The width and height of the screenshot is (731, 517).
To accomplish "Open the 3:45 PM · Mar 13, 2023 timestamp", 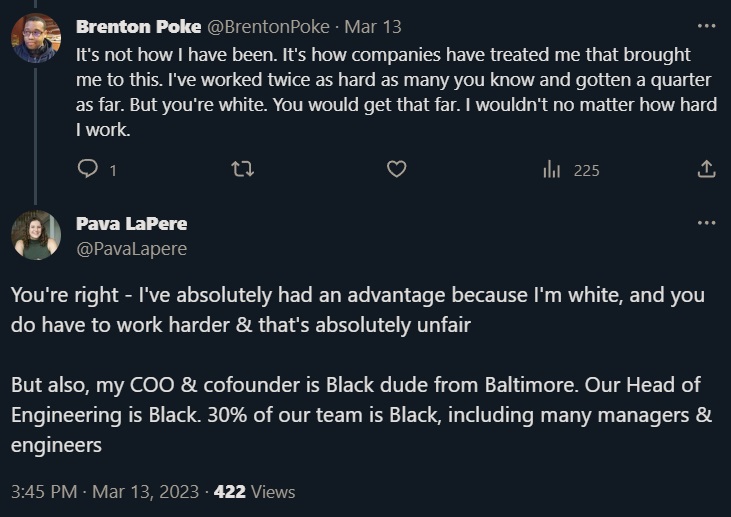I will coord(105,492).
